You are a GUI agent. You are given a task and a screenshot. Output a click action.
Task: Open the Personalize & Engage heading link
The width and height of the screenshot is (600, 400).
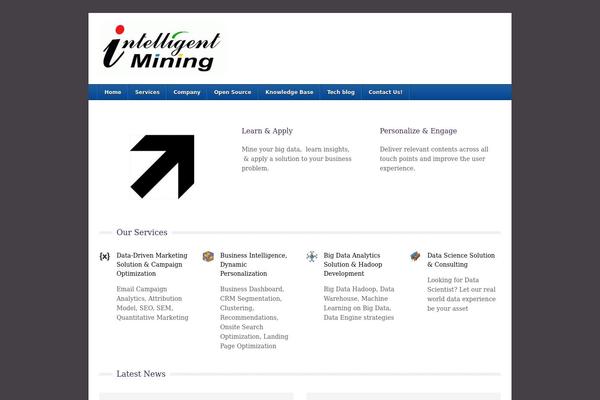click(418, 131)
